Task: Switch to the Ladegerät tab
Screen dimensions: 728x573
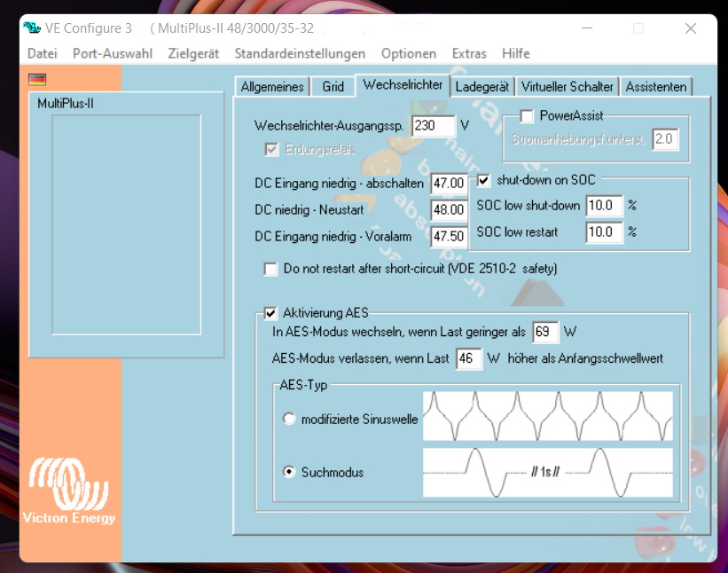Action: tap(481, 86)
